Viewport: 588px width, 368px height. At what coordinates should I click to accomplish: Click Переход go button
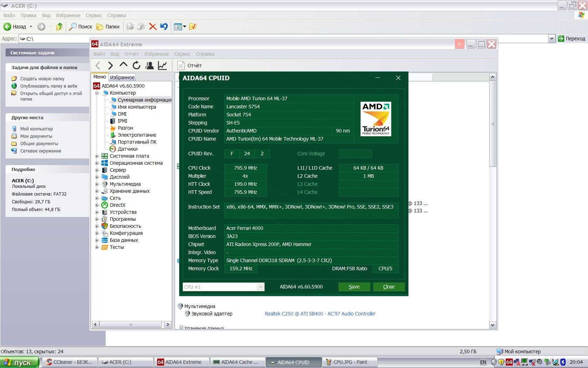click(x=572, y=39)
